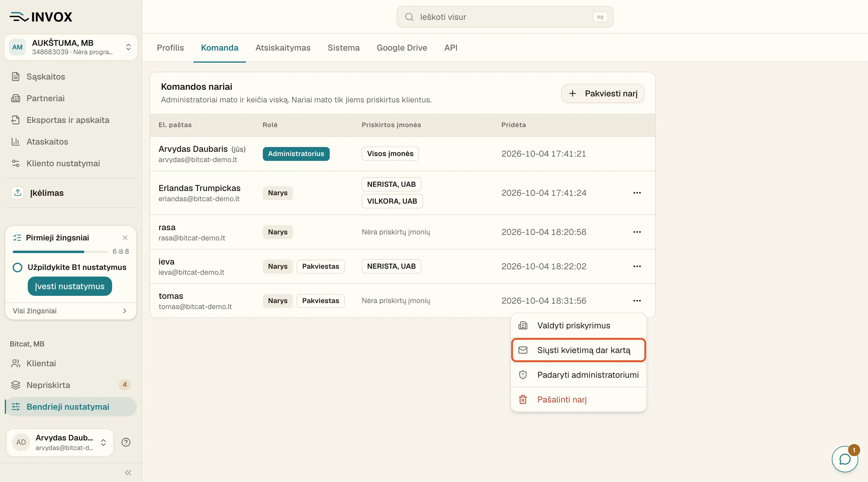
Task: Focus the Ieškoti visur search field
Action: point(505,17)
